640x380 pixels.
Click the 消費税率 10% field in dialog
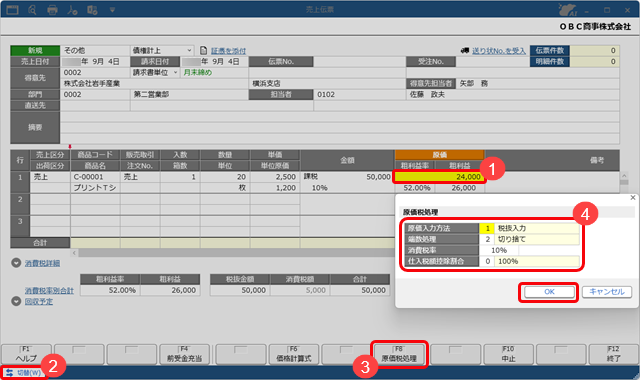(499, 250)
